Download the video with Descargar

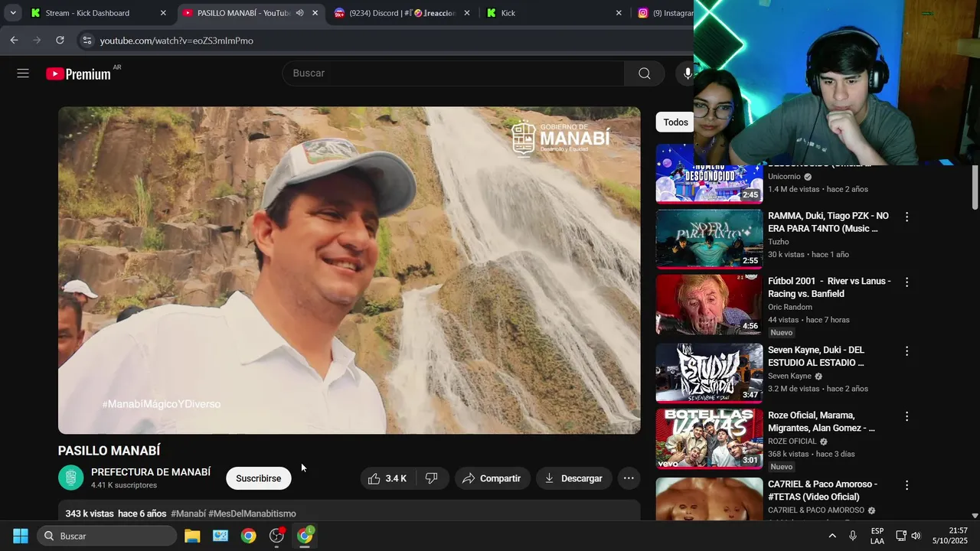(574, 478)
